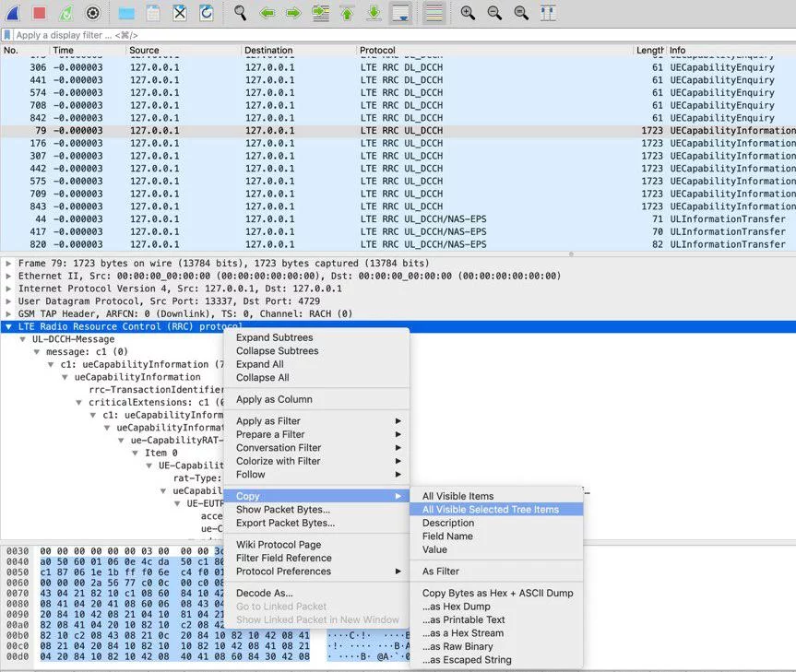This screenshot has width=796, height=672.
Task: Collapse the UL-DCCH-Message tree node
Action: 24,339
